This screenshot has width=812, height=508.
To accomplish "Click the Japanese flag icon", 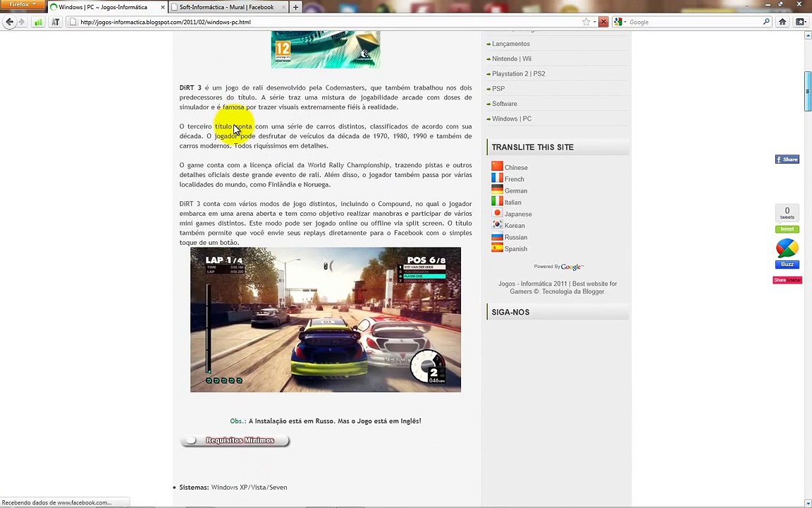I will 497,212.
